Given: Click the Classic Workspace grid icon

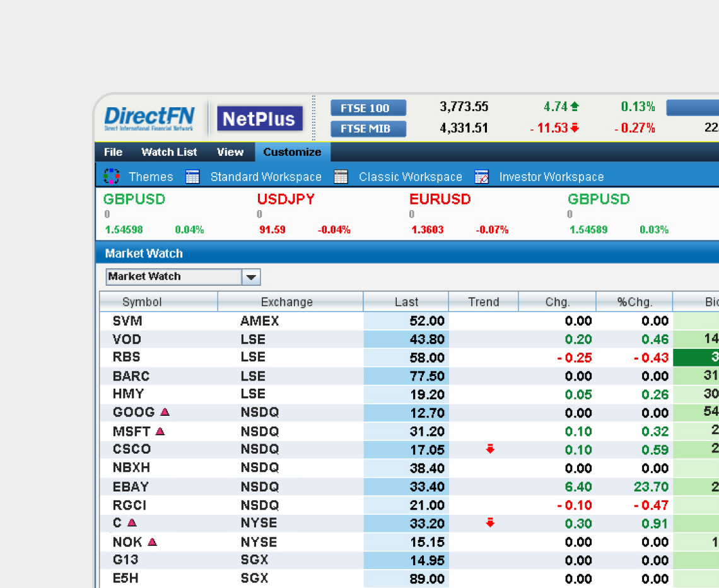Looking at the screenshot, I should pyautogui.click(x=341, y=177).
